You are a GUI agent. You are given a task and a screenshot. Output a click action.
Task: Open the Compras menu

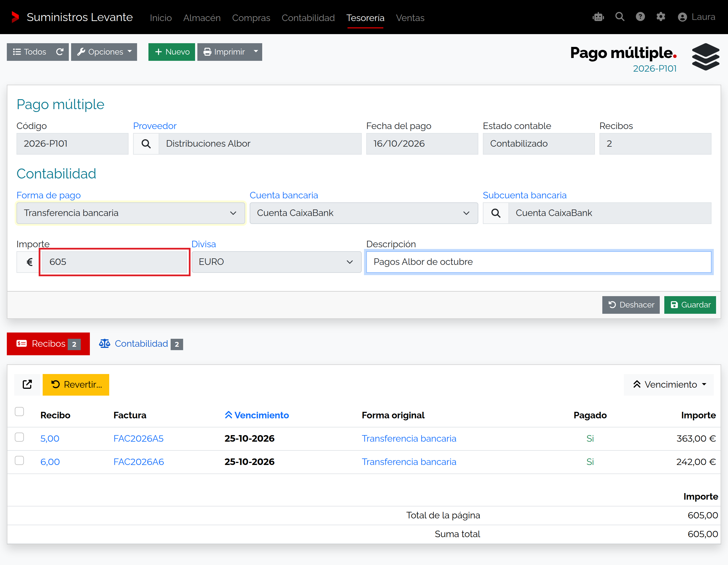pos(251,18)
